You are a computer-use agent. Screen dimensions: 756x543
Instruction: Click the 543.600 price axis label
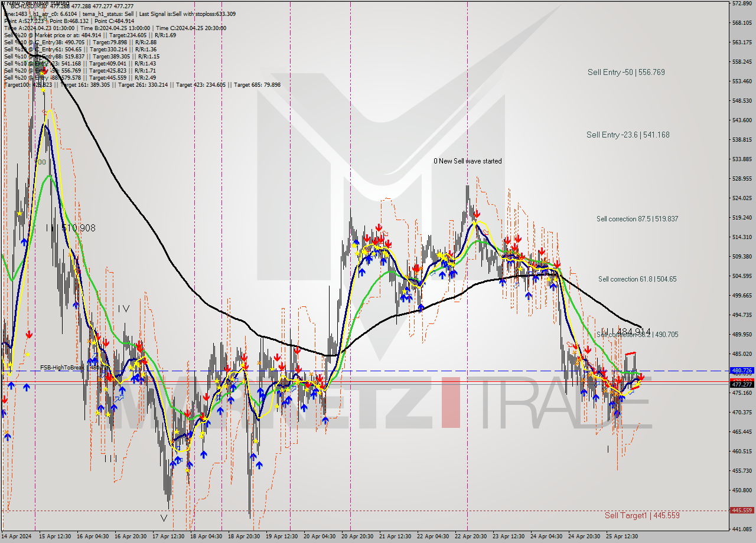(x=742, y=120)
